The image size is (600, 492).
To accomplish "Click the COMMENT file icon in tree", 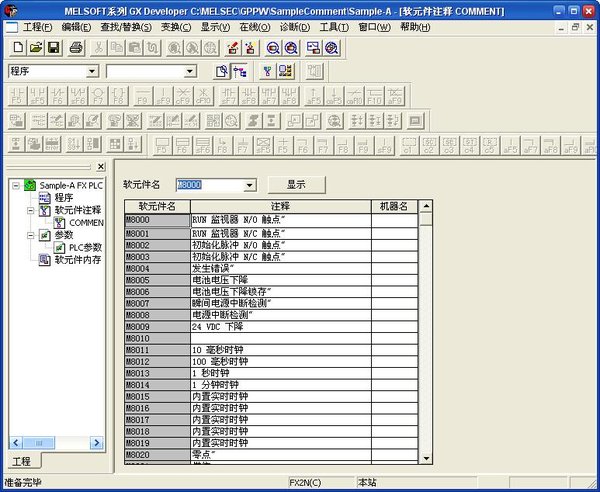I will tap(59, 223).
